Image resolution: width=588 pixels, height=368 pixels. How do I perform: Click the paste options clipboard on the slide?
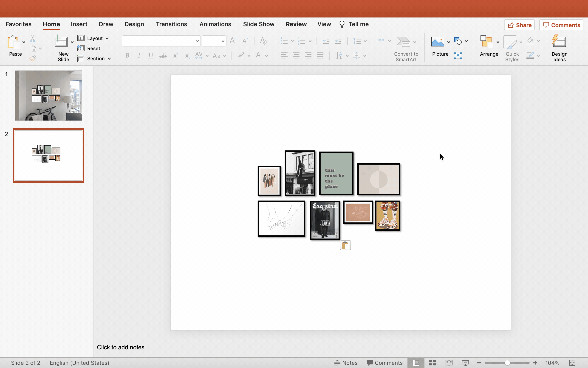pos(345,245)
